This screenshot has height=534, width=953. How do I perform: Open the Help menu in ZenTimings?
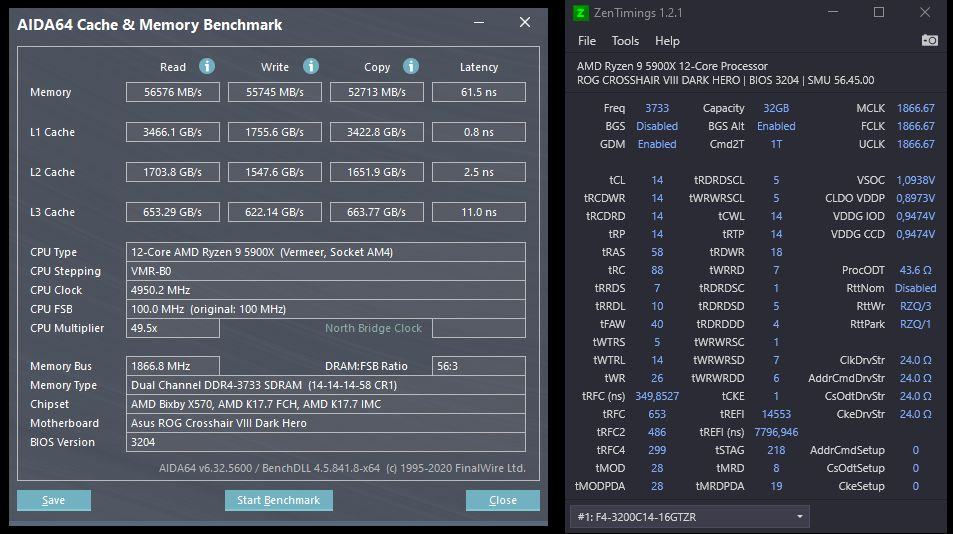tap(667, 41)
